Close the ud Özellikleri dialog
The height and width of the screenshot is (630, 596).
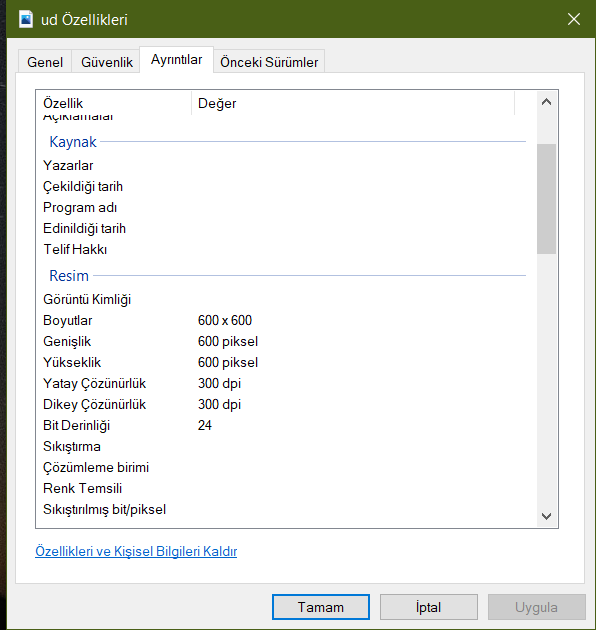click(573, 19)
